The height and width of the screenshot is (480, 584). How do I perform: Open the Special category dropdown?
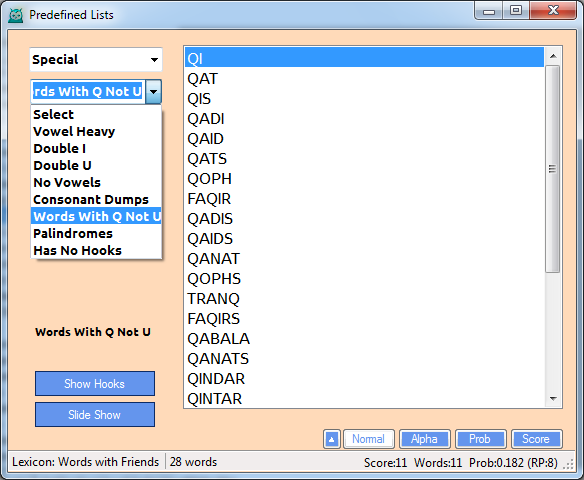click(x=96, y=59)
